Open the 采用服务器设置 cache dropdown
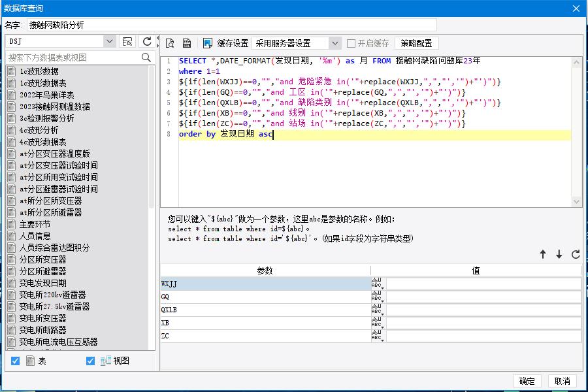Screen dimensions: 588x392 pyautogui.click(x=335, y=43)
